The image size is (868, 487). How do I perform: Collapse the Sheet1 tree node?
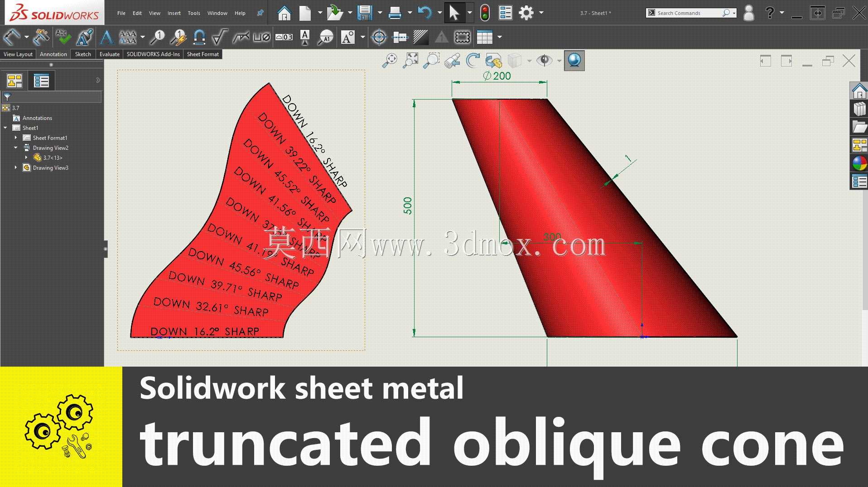point(5,128)
